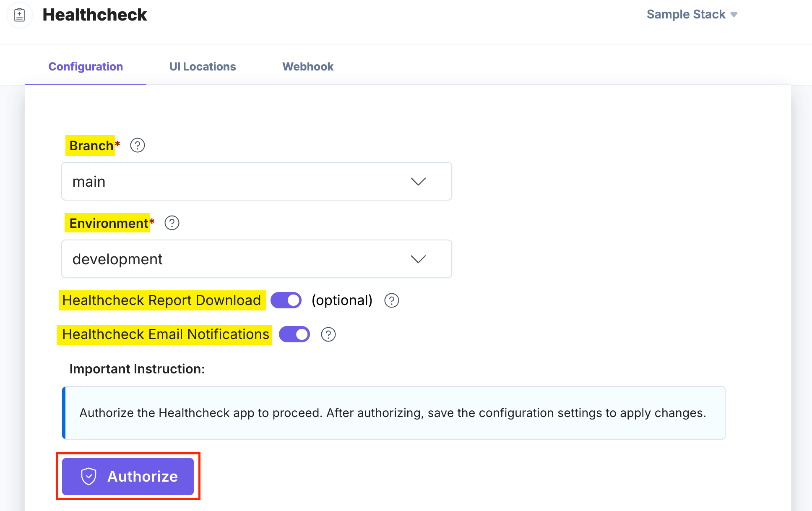Open the Environment dropdown showing development
Viewport: 812px width, 511px height.
256,259
